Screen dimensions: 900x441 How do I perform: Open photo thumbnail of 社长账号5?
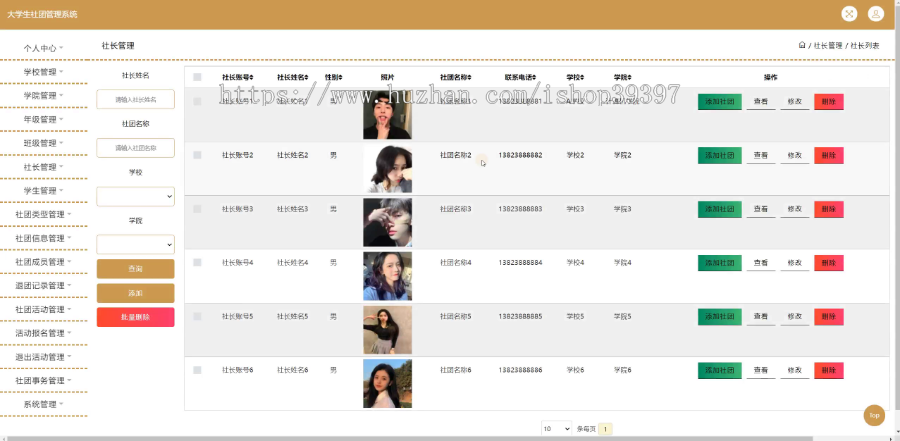(x=387, y=330)
